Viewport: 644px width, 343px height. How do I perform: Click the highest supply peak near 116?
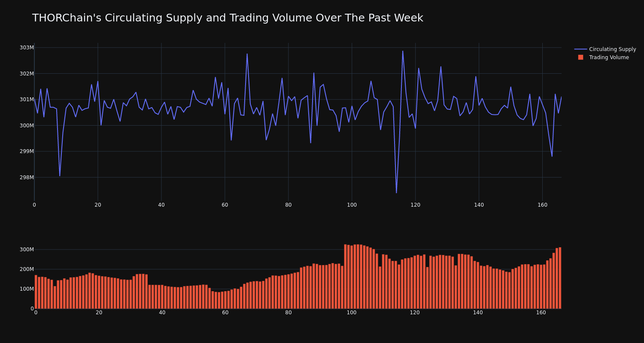[x=403, y=51]
